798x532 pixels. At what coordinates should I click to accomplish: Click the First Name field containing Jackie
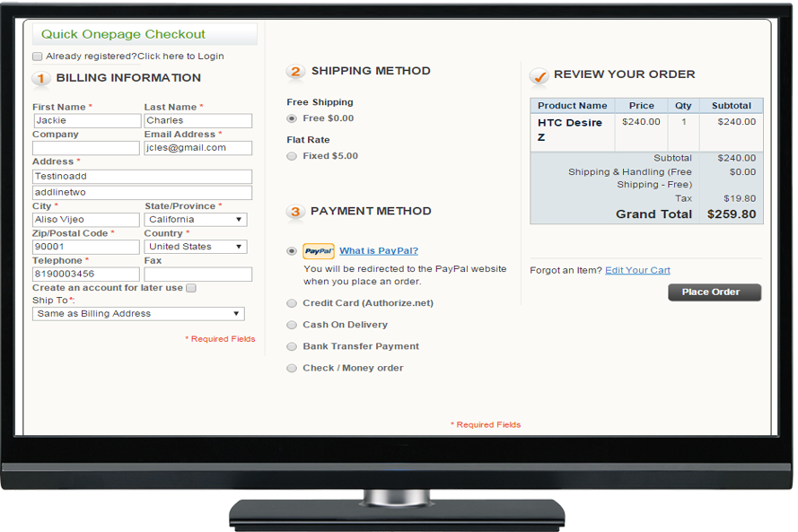pyautogui.click(x=88, y=120)
